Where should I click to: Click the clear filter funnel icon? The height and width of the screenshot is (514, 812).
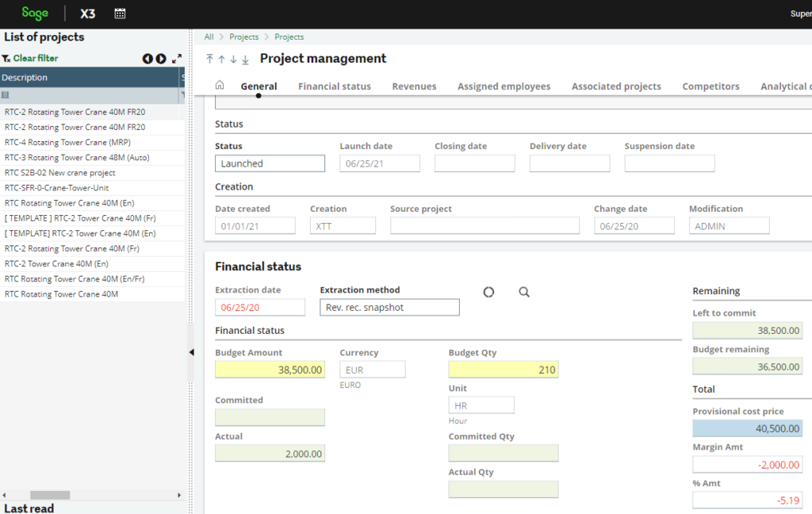[x=6, y=59]
